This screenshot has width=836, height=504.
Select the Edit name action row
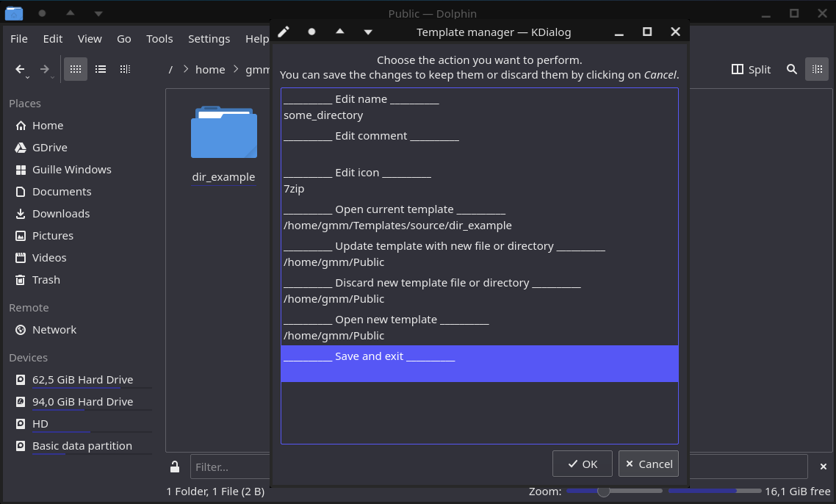pyautogui.click(x=479, y=107)
